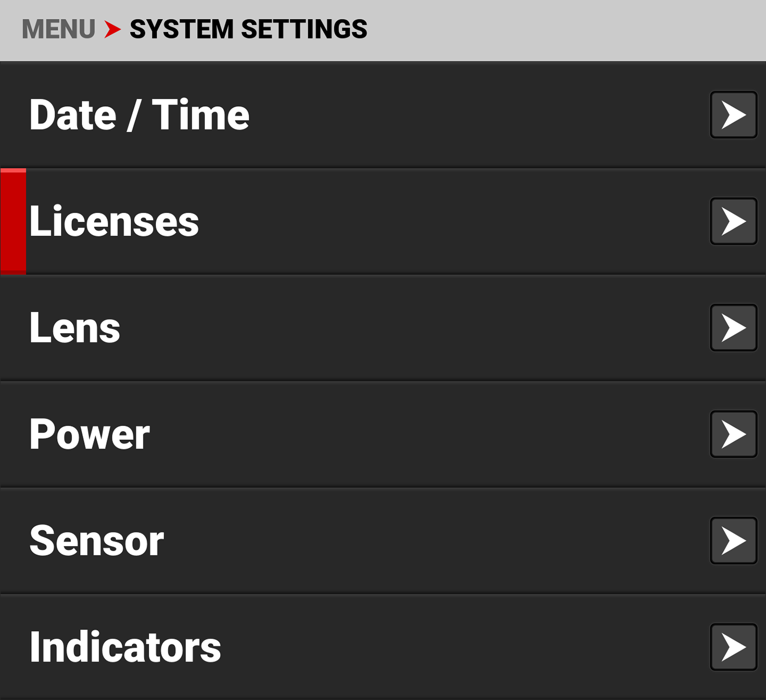This screenshot has width=766, height=700.
Task: Click the Indicators arrow button
Action: [x=733, y=647]
